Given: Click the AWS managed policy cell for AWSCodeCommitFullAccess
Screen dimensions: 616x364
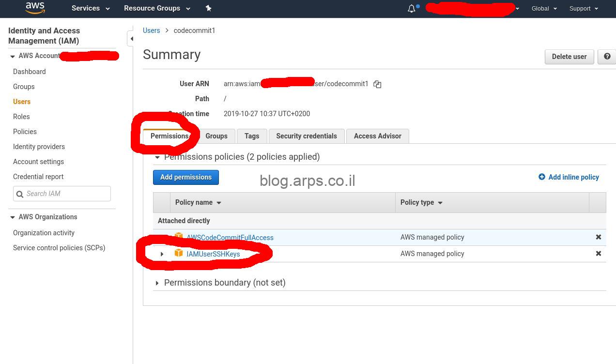Looking at the screenshot, I should (x=432, y=237).
